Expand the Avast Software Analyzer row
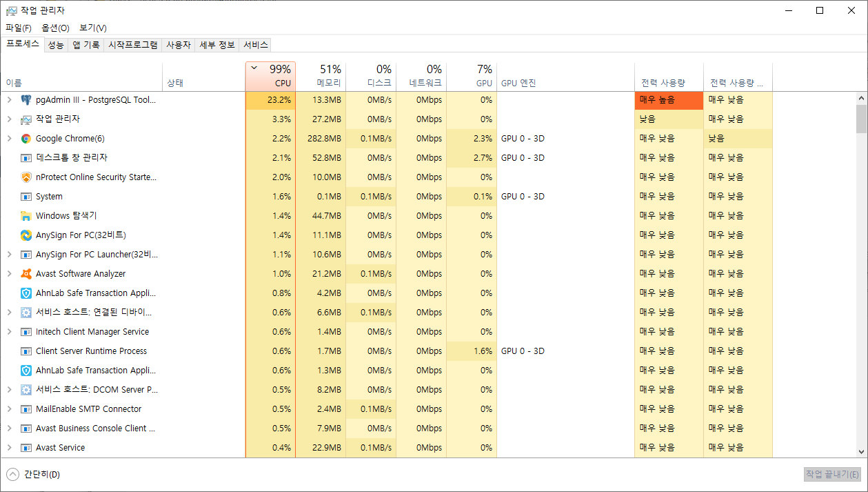The height and width of the screenshot is (492, 868). coord(9,274)
